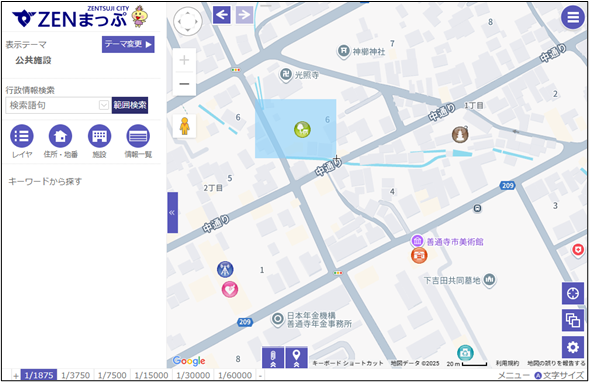The height and width of the screenshot is (382, 589).
Task: Expand the measuring ruler tool panel
Action: pyautogui.click(x=273, y=358)
